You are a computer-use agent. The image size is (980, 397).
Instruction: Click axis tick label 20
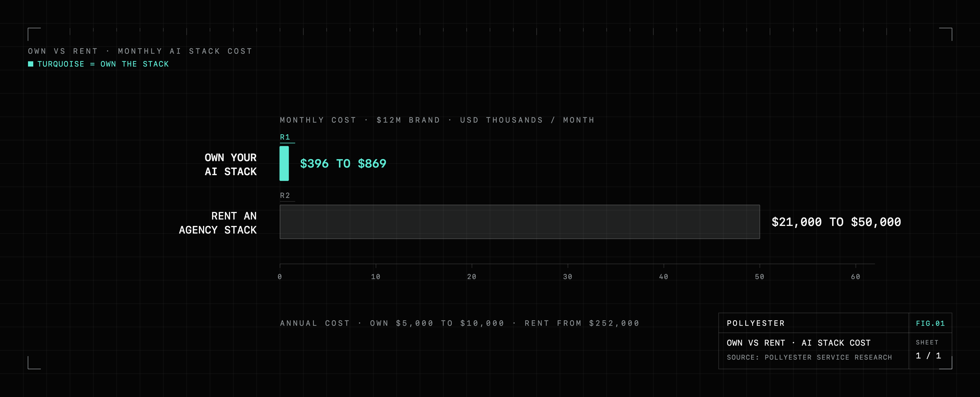tap(472, 277)
